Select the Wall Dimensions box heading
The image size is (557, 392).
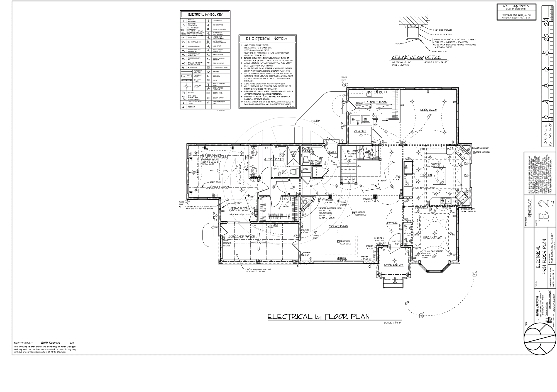point(515,6)
